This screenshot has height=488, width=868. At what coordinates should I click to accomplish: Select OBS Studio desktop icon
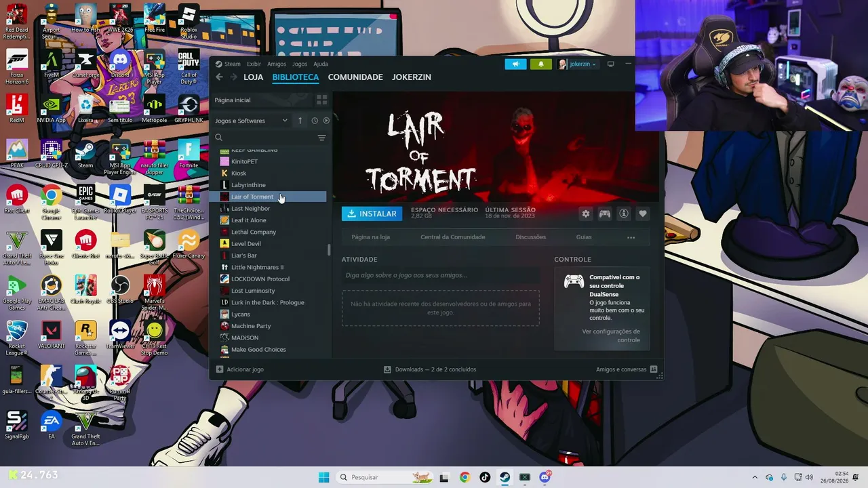(x=120, y=290)
